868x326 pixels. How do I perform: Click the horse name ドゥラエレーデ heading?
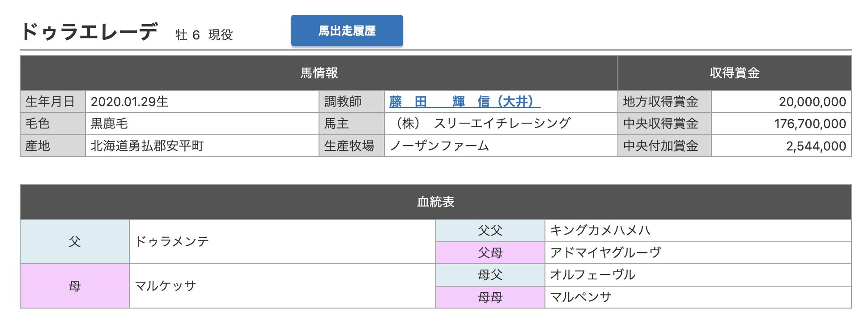click(89, 32)
